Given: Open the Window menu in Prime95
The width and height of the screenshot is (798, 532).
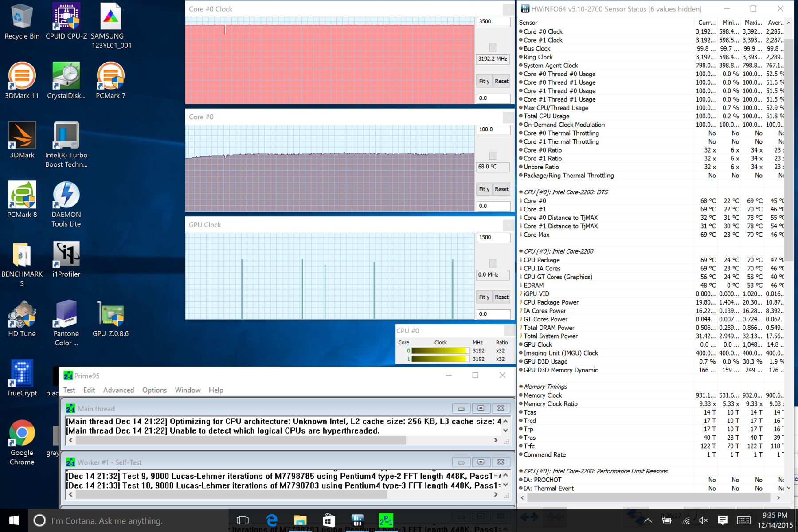Looking at the screenshot, I should (188, 390).
